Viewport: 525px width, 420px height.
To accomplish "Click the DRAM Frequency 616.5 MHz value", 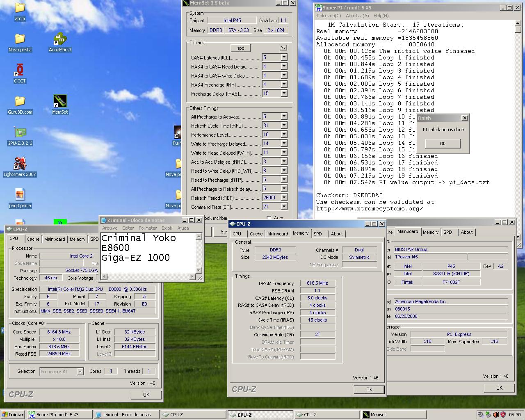I will 317,283.
